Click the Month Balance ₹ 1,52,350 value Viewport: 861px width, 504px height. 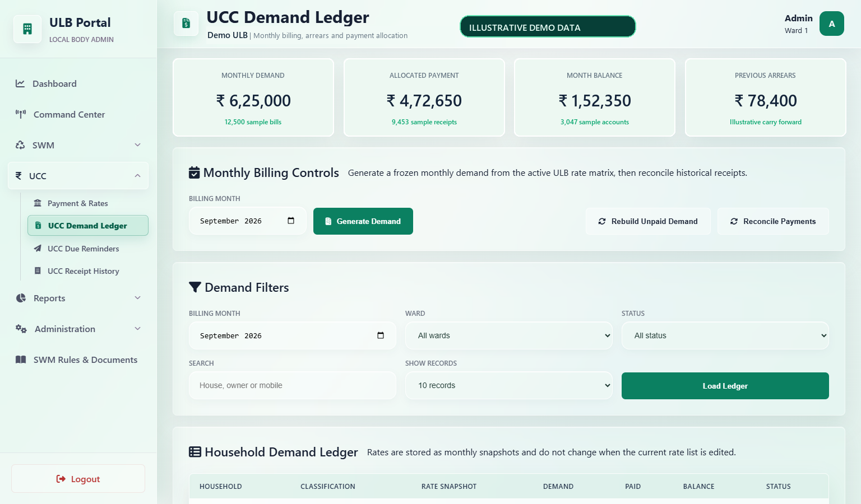click(595, 101)
